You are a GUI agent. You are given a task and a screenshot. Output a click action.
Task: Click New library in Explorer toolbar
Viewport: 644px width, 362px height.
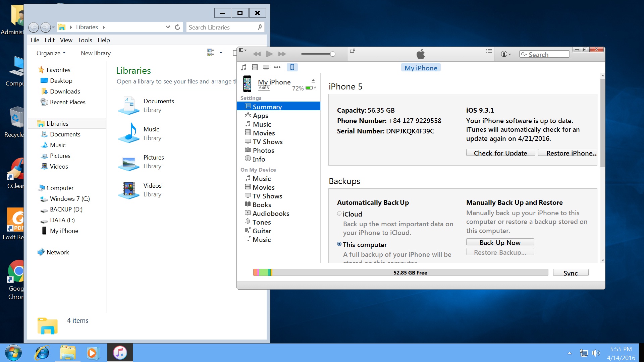pyautogui.click(x=96, y=53)
